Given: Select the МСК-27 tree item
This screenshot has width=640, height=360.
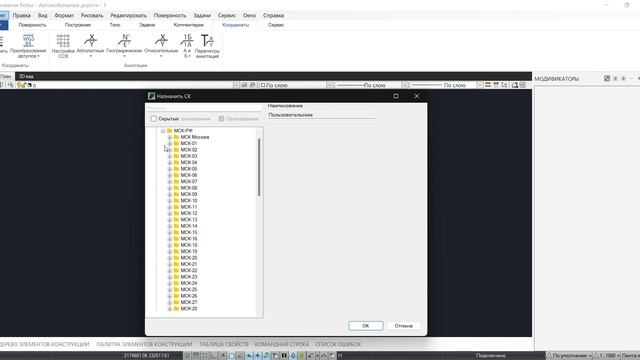Looking at the screenshot, I should tap(189, 302).
